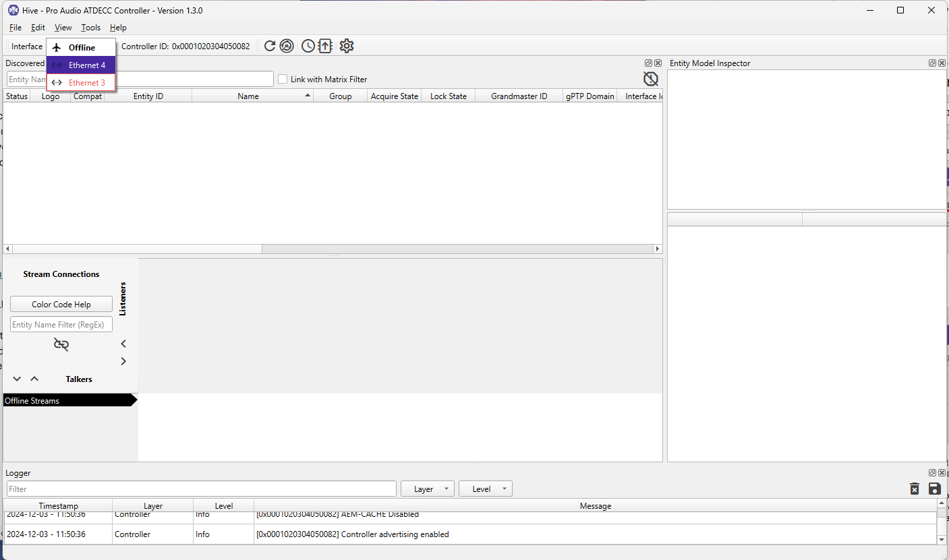The width and height of the screenshot is (949, 560).
Task: Sort by the Logo column header
Action: coord(51,96)
